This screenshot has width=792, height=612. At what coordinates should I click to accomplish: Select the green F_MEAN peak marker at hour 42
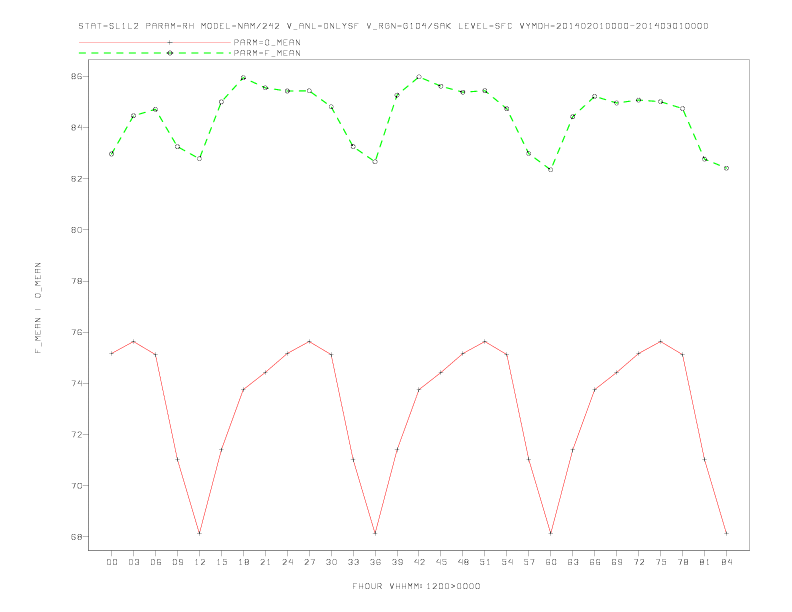pyautogui.click(x=419, y=77)
